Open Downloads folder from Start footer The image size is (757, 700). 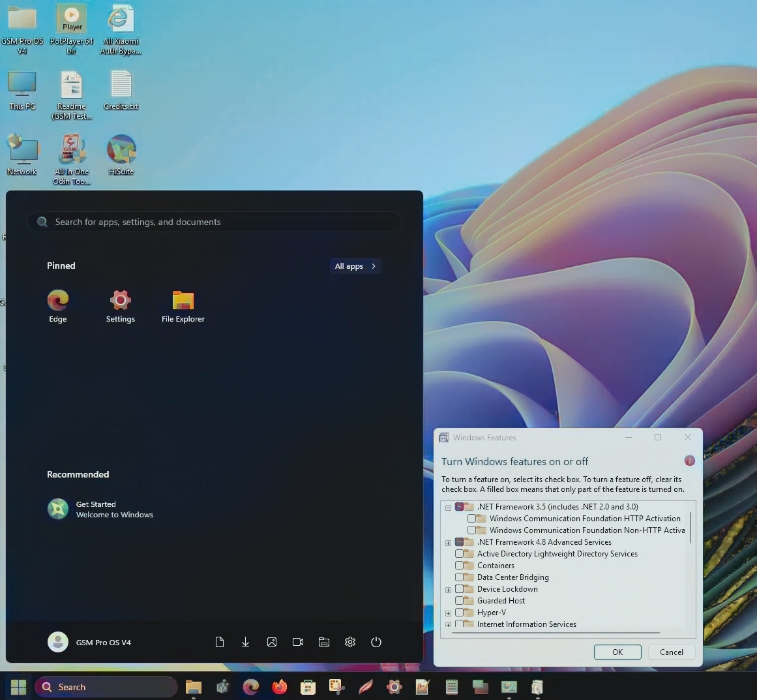point(245,642)
